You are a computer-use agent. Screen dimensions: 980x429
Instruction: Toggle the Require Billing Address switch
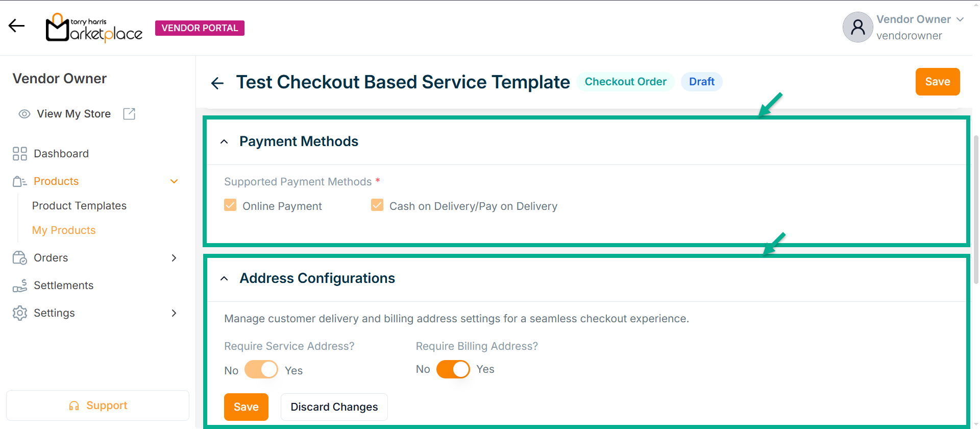click(x=453, y=369)
